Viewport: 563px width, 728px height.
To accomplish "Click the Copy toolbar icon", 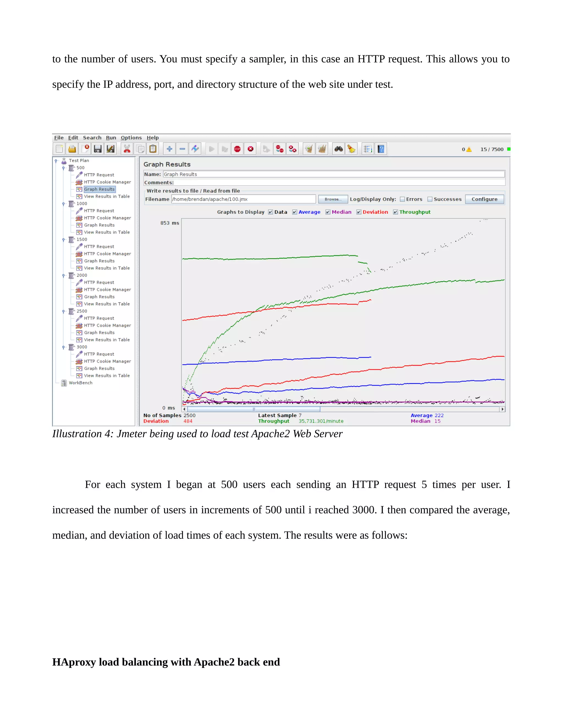I will (x=140, y=149).
